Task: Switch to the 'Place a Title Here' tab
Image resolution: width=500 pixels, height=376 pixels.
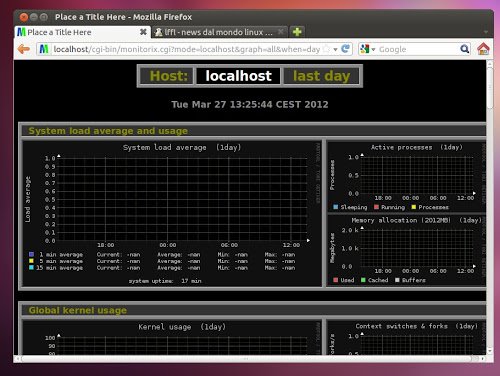Action: (x=82, y=32)
